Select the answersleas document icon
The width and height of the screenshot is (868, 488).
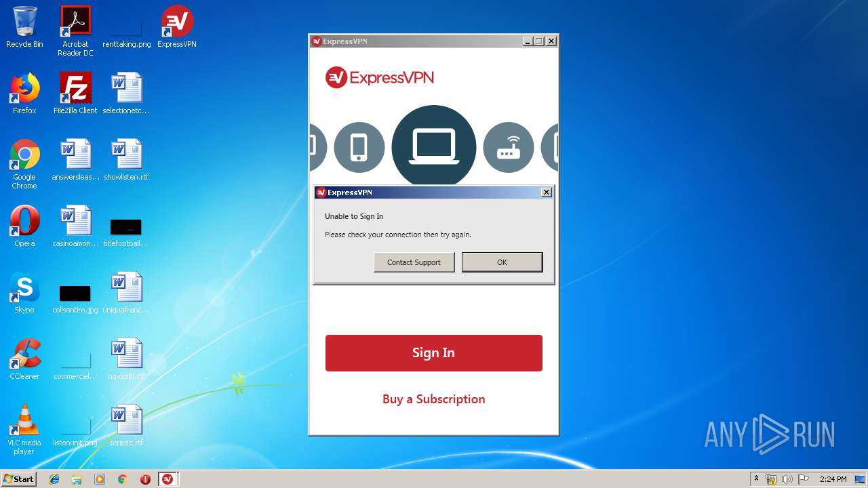click(75, 160)
